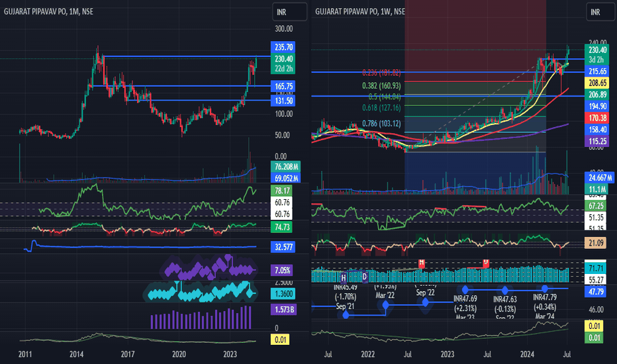Click the GUJARAT PIPAVAV PO, 1M, NSE title
617x364 pixels.
pos(48,12)
